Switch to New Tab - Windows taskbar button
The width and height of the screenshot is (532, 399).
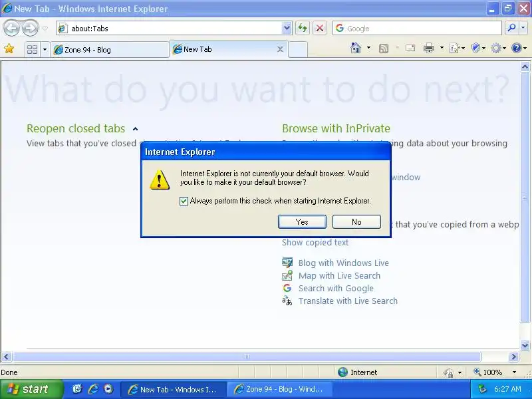(174, 389)
